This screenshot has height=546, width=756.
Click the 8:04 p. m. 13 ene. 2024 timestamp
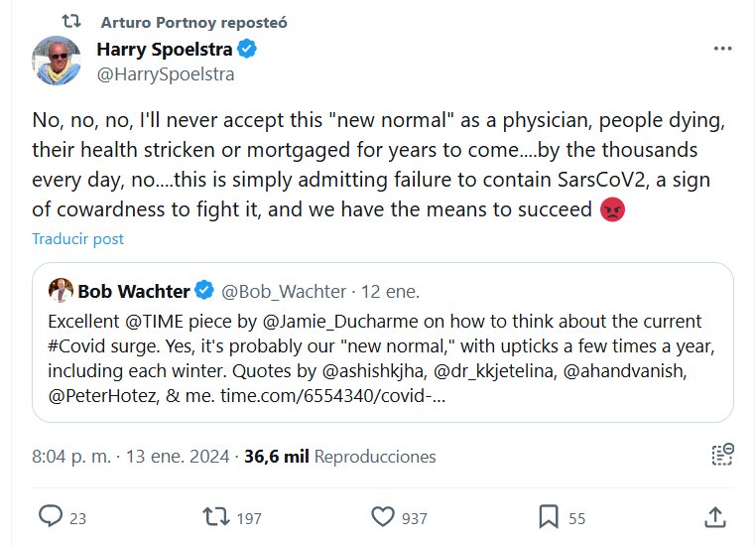(x=130, y=457)
